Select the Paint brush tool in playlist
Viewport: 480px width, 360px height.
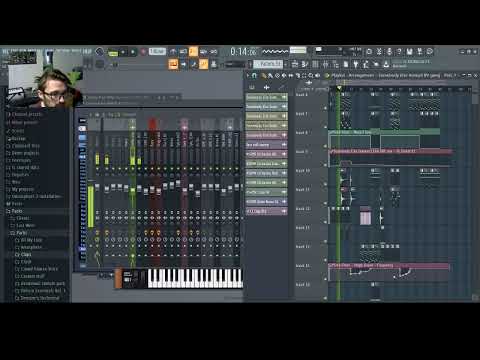[270, 76]
